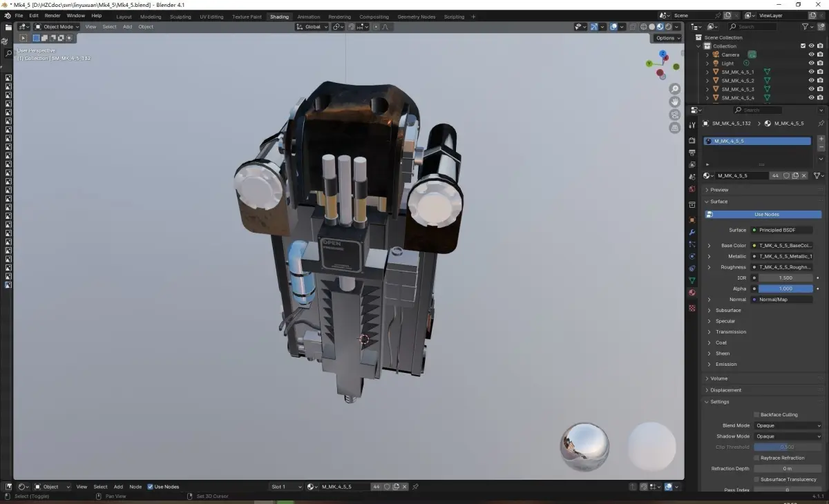Open the Render properties tab
This screenshot has width=829, height=504.
pyautogui.click(x=692, y=140)
